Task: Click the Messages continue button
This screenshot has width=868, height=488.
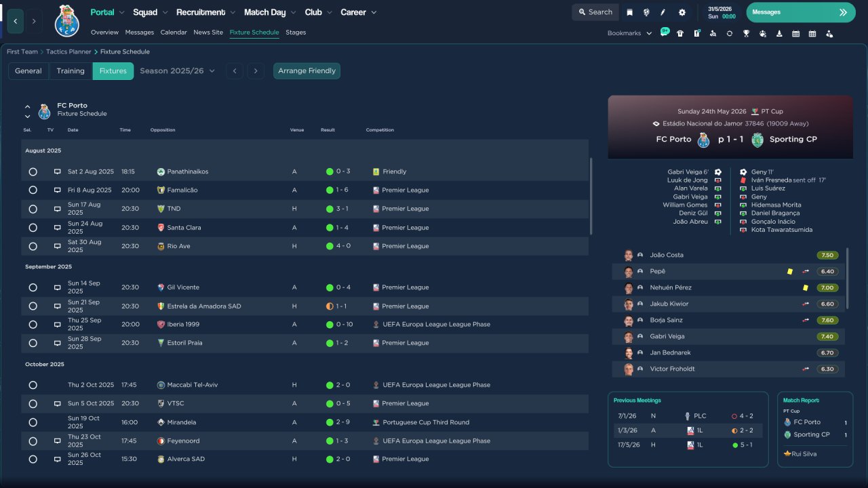Action: [x=801, y=12]
